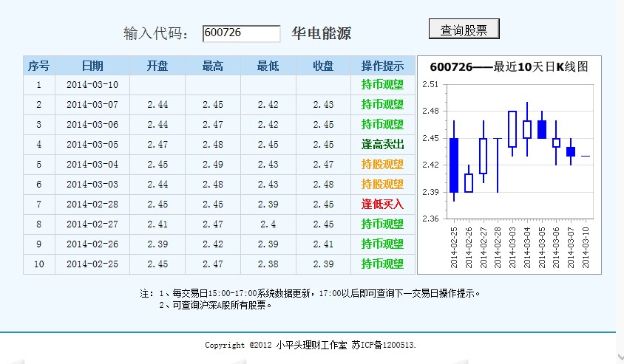The height and width of the screenshot is (364, 624).
Task: Click low price 2.4 on 2014-02-27
Action: click(x=268, y=224)
